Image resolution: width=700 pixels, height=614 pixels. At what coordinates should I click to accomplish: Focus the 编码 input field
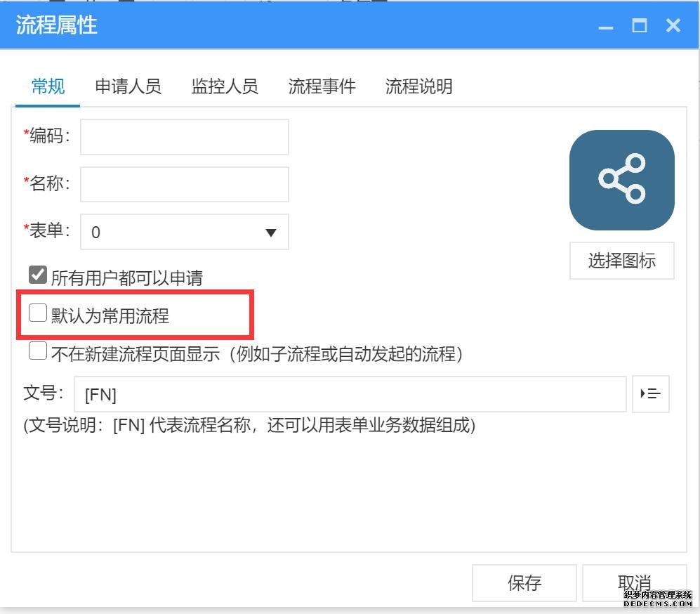185,137
